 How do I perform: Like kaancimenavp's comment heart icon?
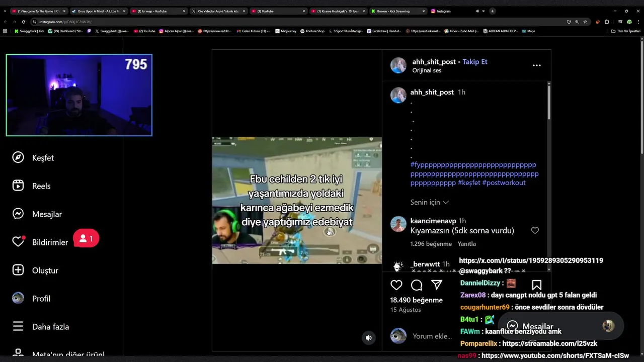(535, 230)
